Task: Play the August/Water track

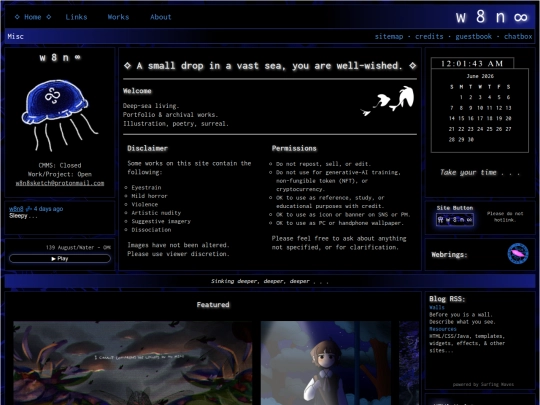Action: [x=60, y=258]
